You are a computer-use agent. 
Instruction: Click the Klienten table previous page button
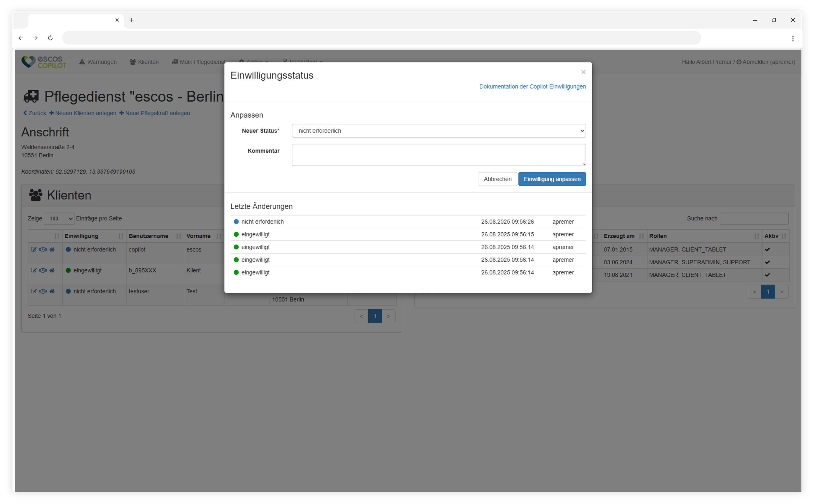pos(361,316)
